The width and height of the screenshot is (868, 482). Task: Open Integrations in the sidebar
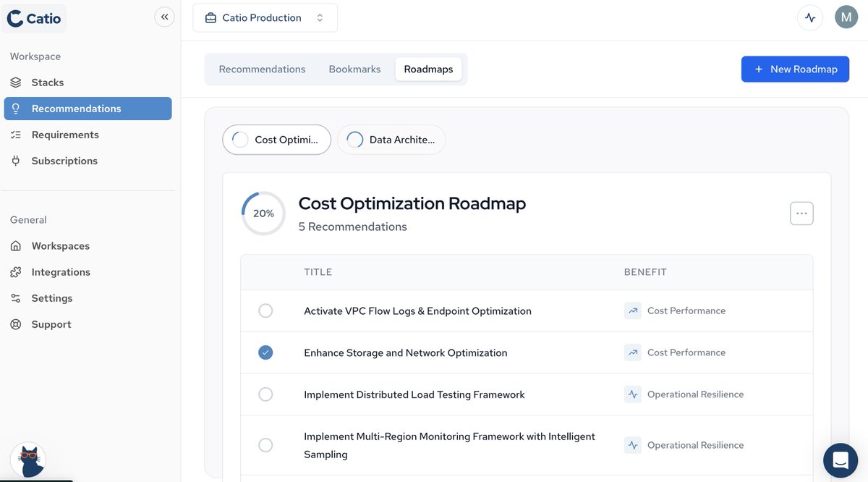click(88, 272)
